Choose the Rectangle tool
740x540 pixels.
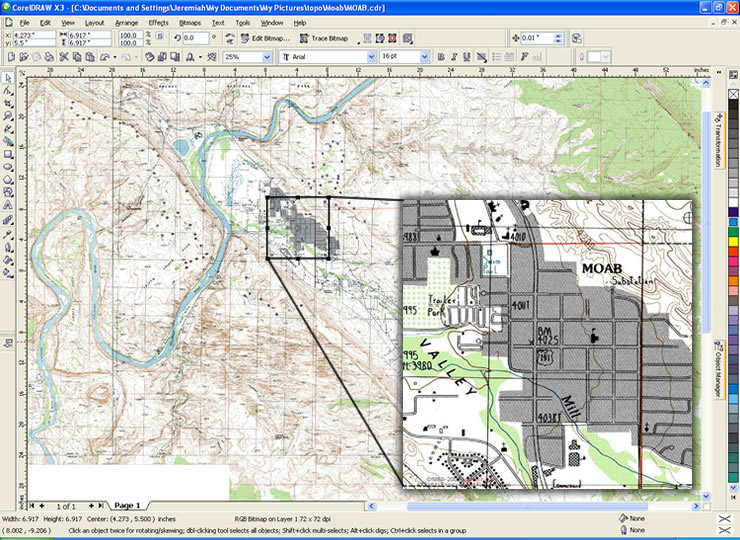(x=8, y=154)
